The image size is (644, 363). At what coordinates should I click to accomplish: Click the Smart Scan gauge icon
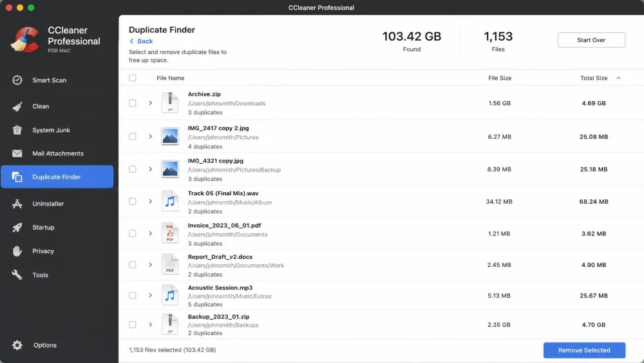point(17,80)
